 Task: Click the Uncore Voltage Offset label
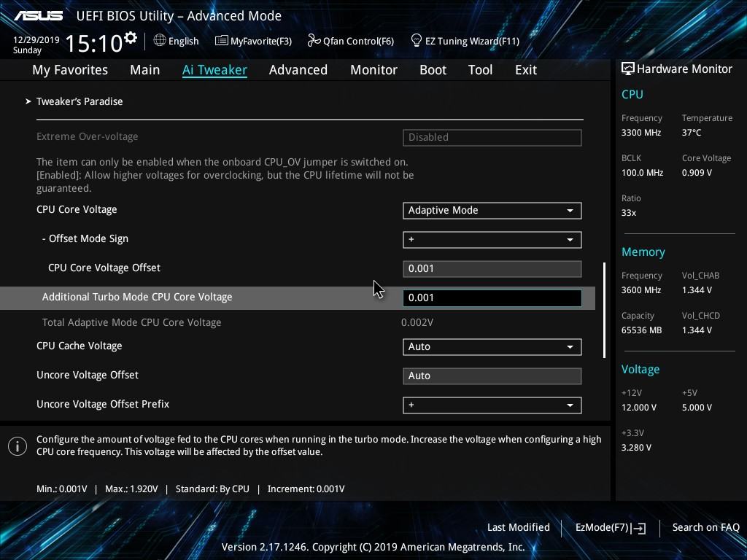88,375
